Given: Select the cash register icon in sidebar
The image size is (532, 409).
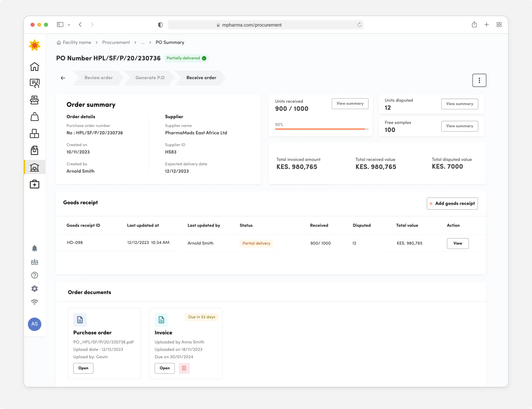Looking at the screenshot, I should click(x=34, y=100).
